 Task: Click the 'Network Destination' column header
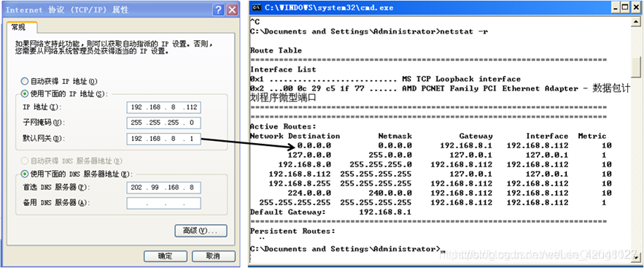click(295, 136)
